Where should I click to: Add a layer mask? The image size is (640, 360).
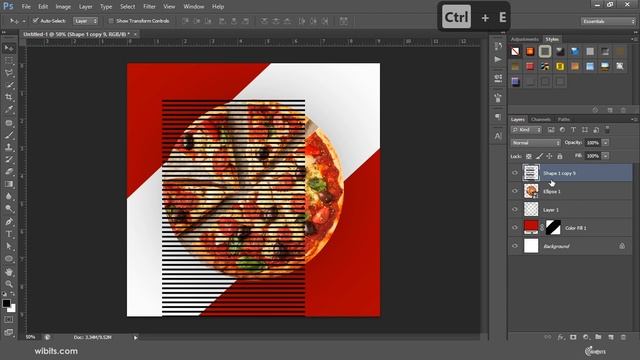[573, 337]
